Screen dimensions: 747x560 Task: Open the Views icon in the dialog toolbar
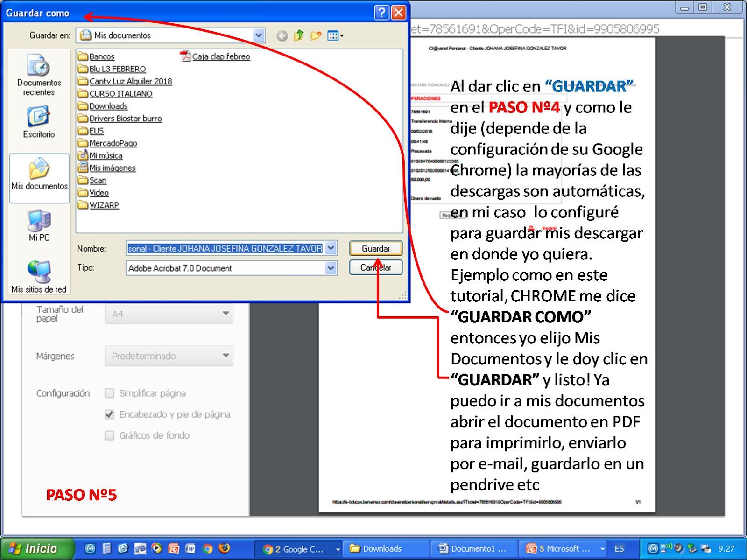tap(333, 35)
